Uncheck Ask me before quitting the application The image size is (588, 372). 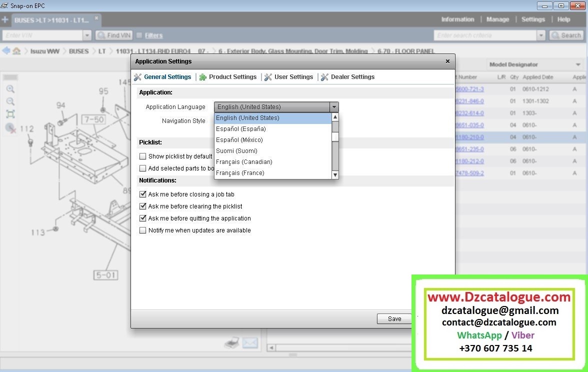tap(142, 218)
